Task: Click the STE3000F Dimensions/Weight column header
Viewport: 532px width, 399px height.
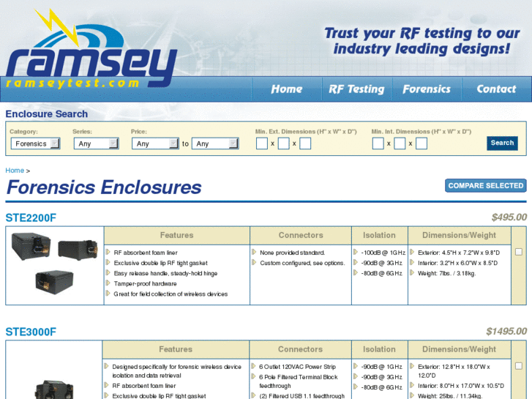Action: pos(459,349)
